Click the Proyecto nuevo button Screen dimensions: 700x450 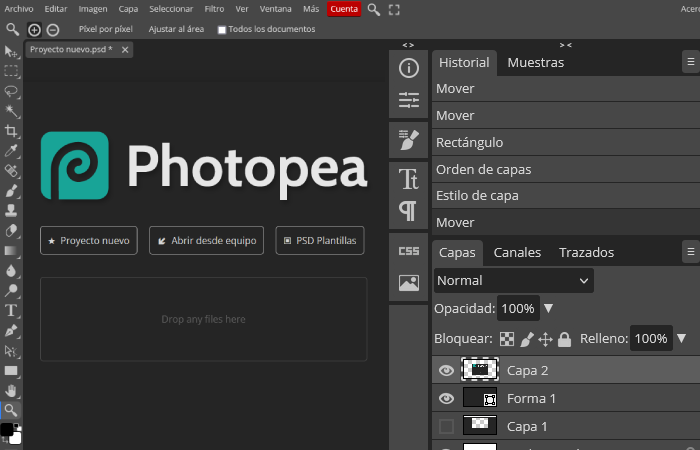click(89, 241)
